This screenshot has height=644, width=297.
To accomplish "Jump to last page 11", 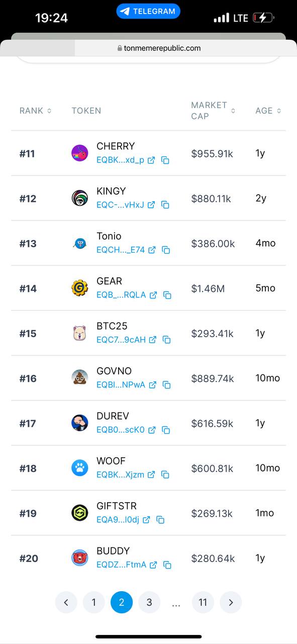I will point(203,602).
